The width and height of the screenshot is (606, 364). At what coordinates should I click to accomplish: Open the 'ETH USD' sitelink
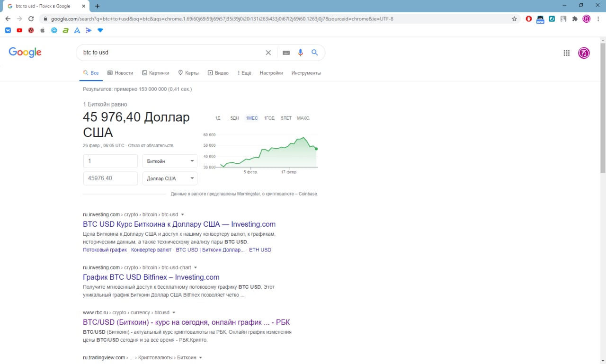260,250
